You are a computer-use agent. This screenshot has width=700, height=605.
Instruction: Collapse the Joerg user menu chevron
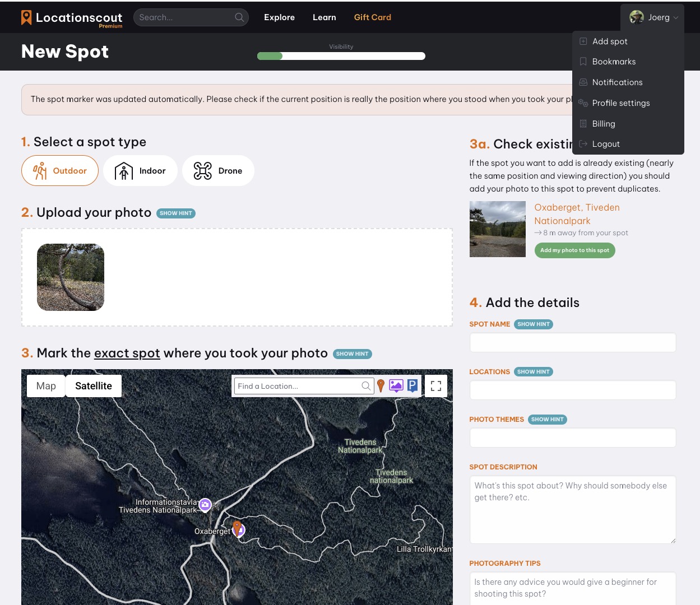click(676, 18)
